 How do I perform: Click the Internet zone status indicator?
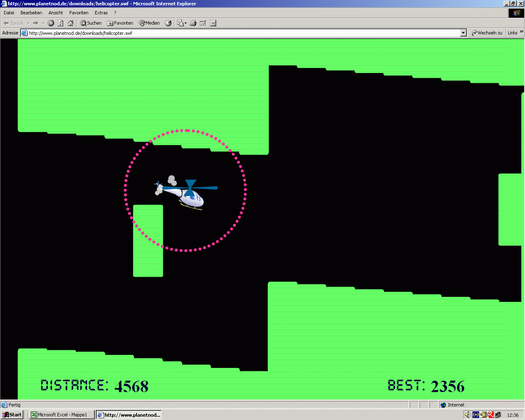[481, 405]
